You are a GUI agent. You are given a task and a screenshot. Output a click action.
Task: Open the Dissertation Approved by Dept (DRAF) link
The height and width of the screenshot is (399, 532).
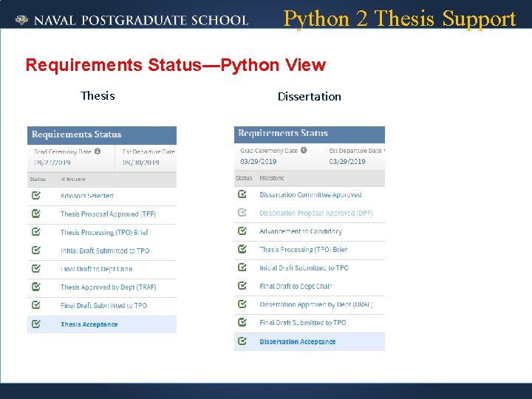click(x=316, y=304)
